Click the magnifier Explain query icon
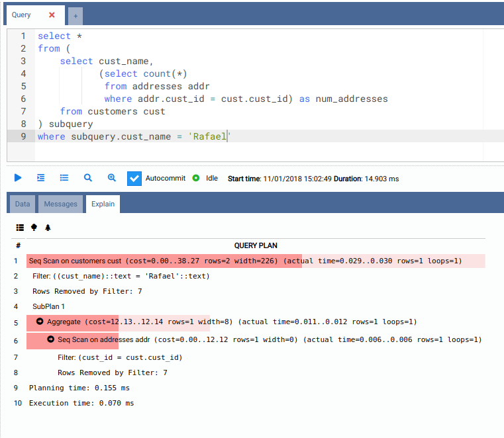Screen dimensions: 504x438 88,178
